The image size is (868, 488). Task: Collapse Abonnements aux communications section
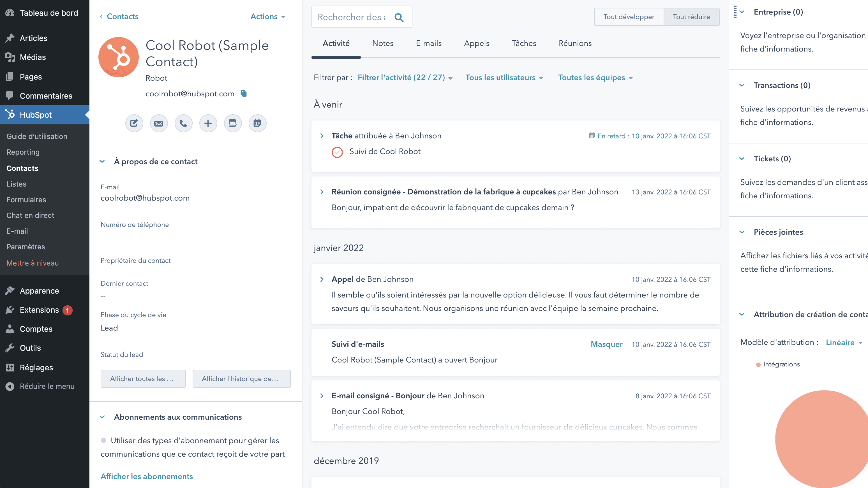[102, 417]
